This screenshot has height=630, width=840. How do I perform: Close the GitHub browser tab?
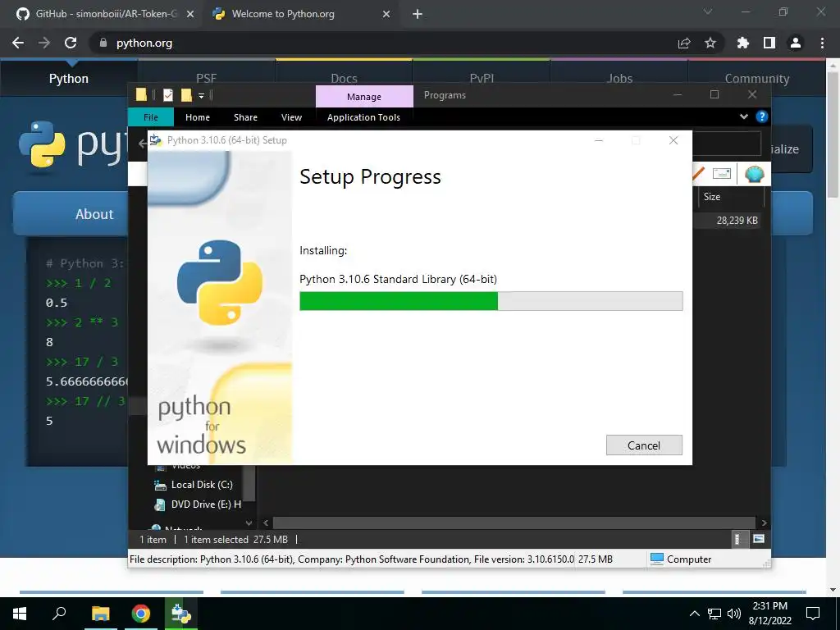pyautogui.click(x=190, y=15)
